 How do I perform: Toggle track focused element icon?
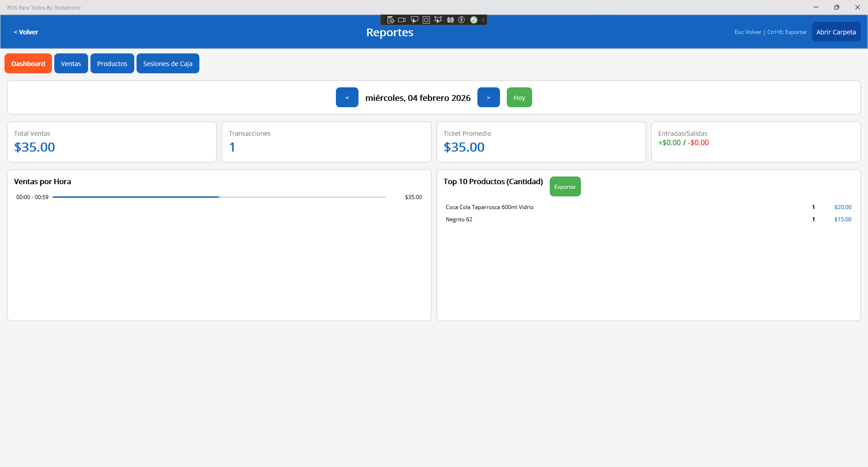click(x=438, y=20)
